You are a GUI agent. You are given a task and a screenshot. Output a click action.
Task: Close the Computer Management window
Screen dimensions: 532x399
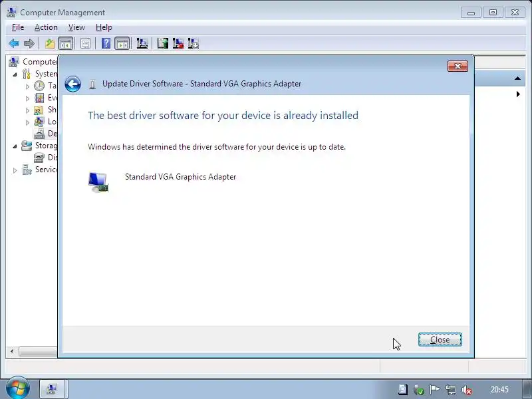point(515,13)
